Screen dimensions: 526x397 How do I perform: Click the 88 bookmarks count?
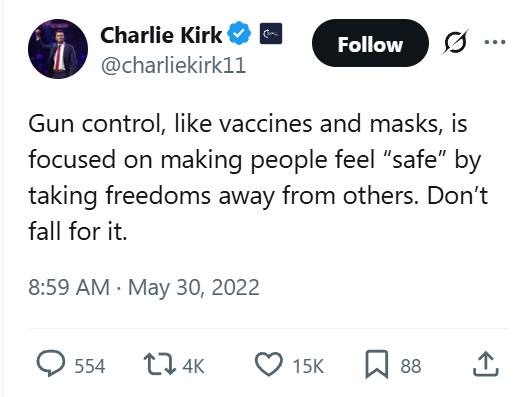(411, 366)
